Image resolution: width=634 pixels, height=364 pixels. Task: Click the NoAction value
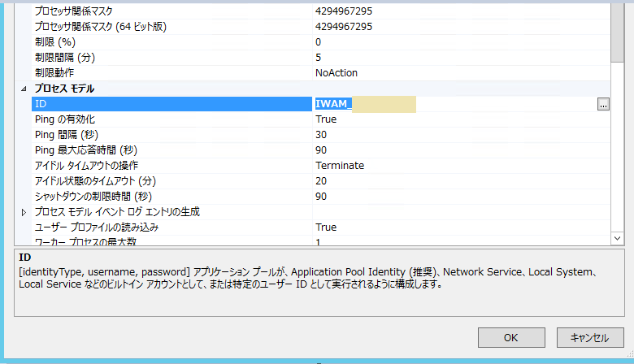coord(337,73)
